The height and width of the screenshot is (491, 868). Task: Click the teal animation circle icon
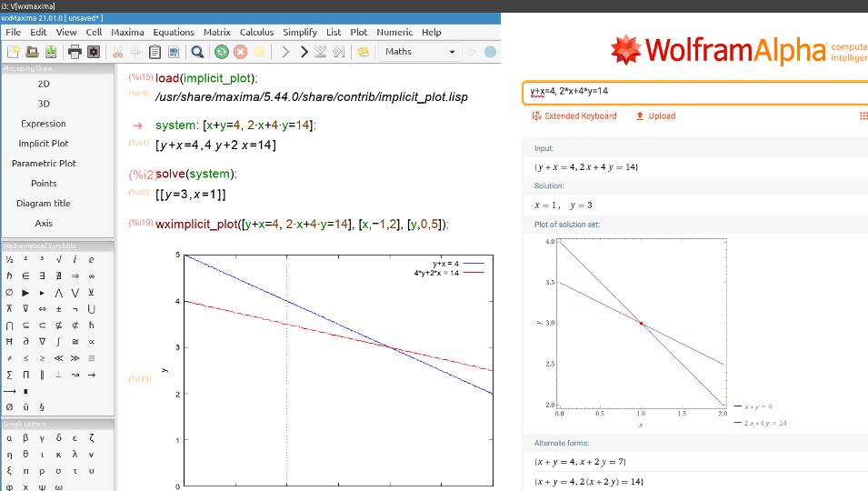click(x=490, y=52)
